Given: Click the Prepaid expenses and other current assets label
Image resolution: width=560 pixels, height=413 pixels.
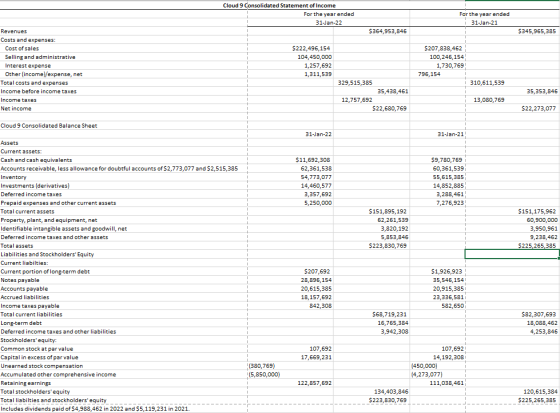Looking at the screenshot, I should click(x=59, y=203).
